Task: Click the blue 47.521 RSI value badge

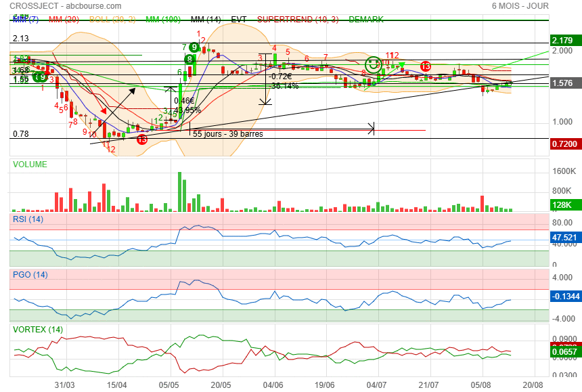Action: click(x=565, y=238)
